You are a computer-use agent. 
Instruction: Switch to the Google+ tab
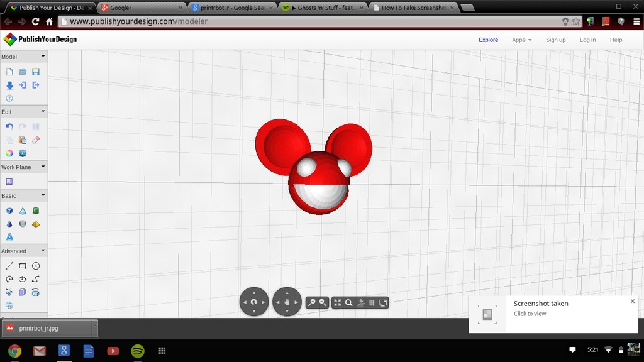141,8
